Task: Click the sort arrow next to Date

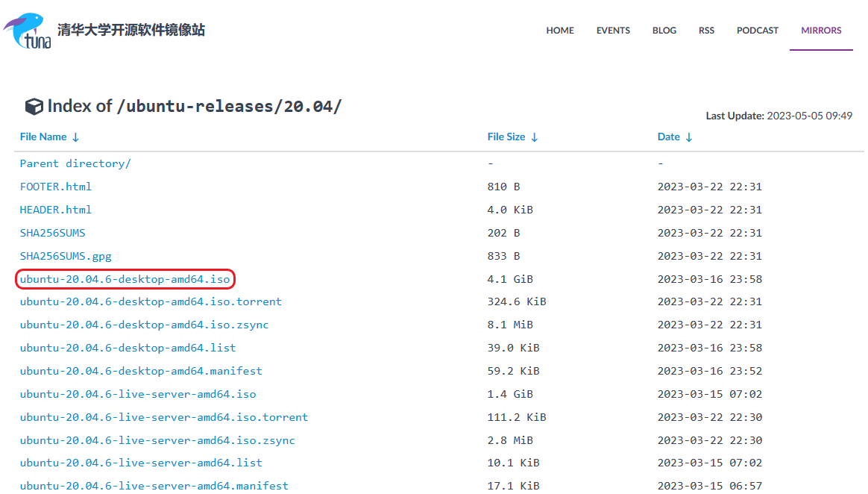Action: pos(688,137)
